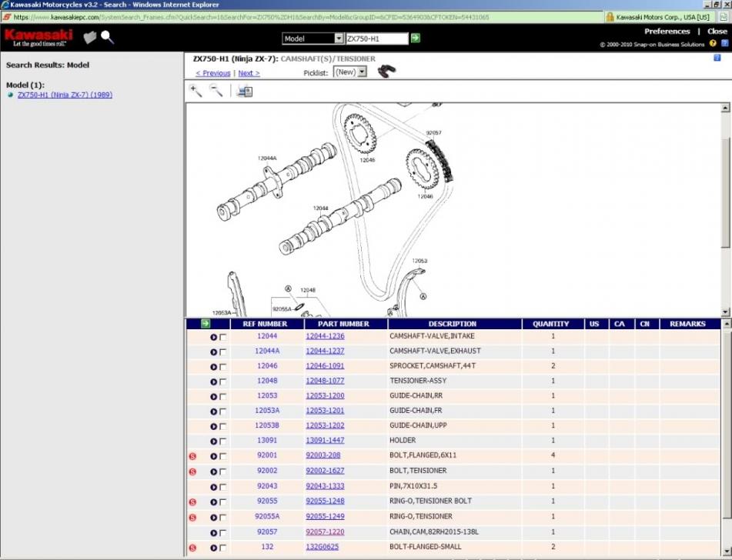Click the picklist icon next to Picklist dropdown
The height and width of the screenshot is (560, 732).
[x=386, y=72]
